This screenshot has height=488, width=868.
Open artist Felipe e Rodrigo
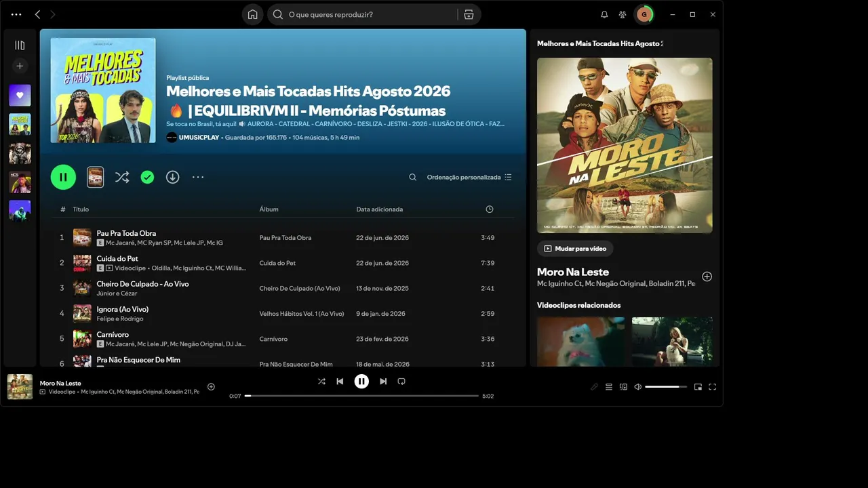click(x=120, y=319)
